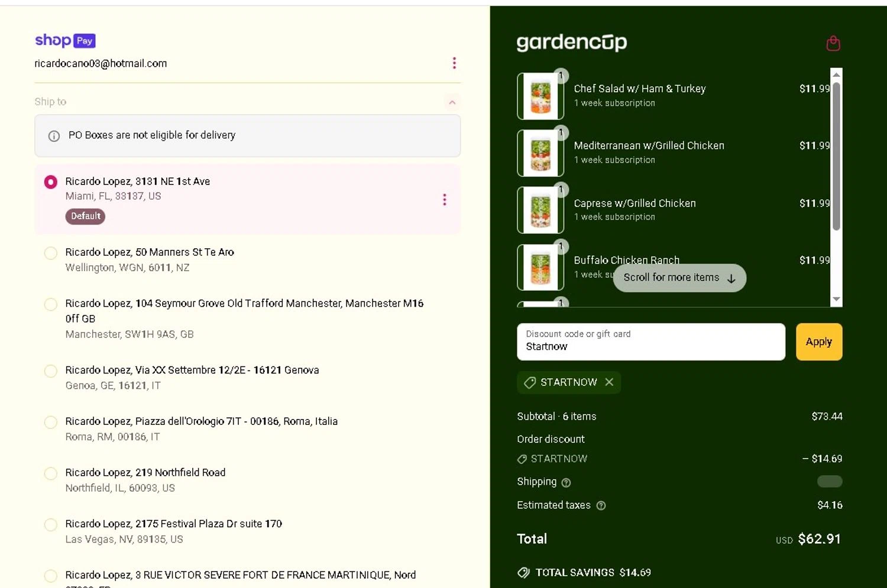887x588 pixels.
Task: Click the email ricardocano03@hotmail.com
Action: click(101, 63)
